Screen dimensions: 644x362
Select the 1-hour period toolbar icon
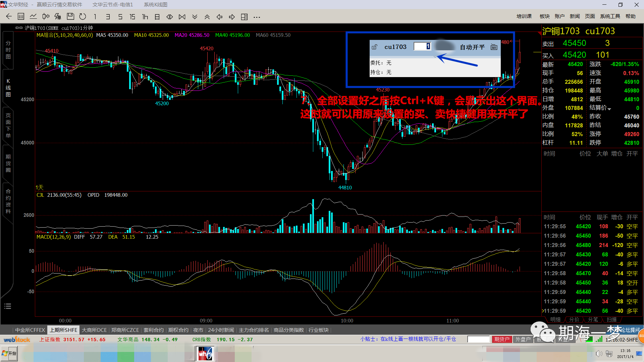[145, 17]
